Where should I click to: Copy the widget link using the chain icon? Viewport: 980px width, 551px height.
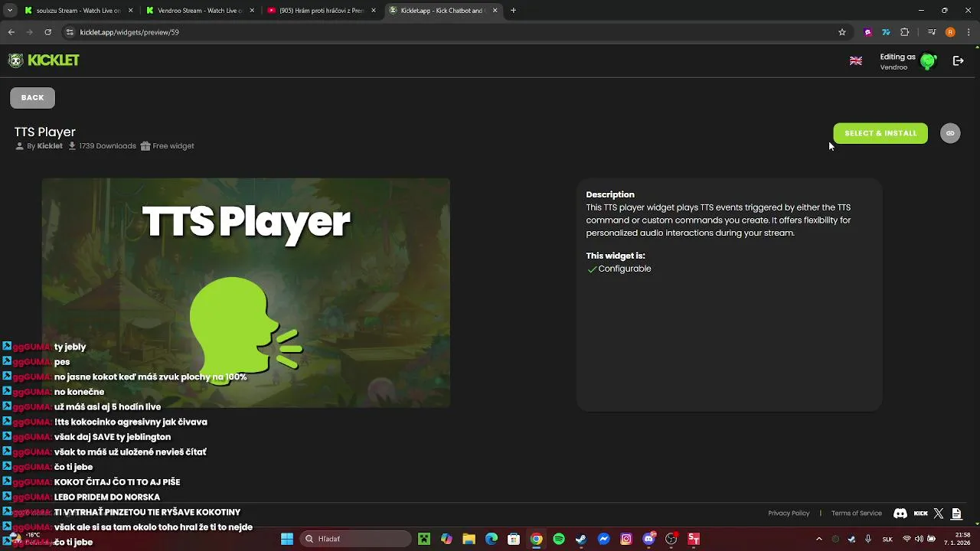point(950,133)
